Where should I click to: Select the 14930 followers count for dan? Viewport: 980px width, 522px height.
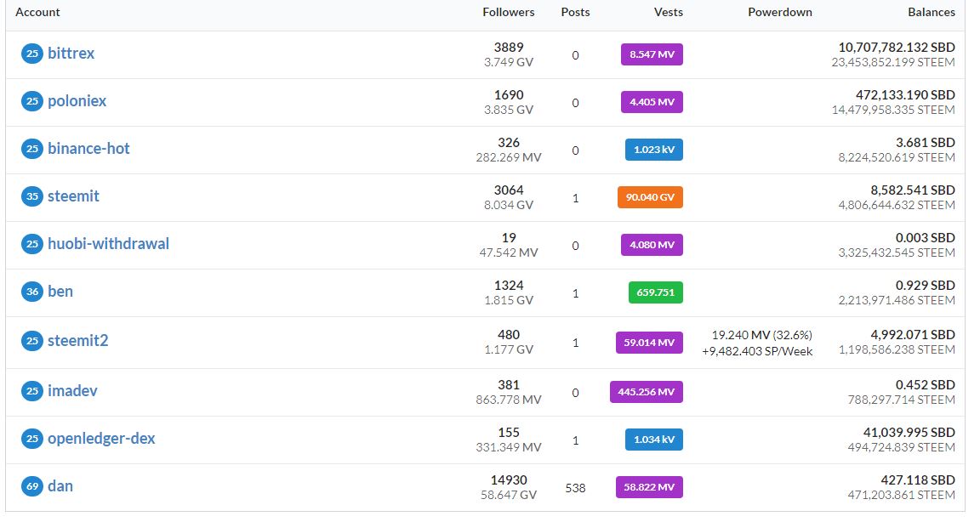click(x=508, y=479)
